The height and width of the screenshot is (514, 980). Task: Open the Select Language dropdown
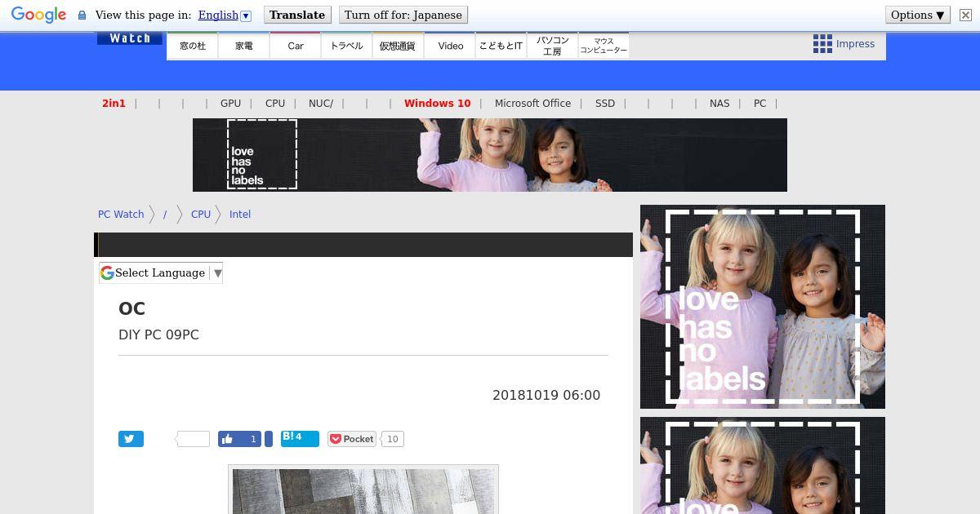[x=161, y=273]
